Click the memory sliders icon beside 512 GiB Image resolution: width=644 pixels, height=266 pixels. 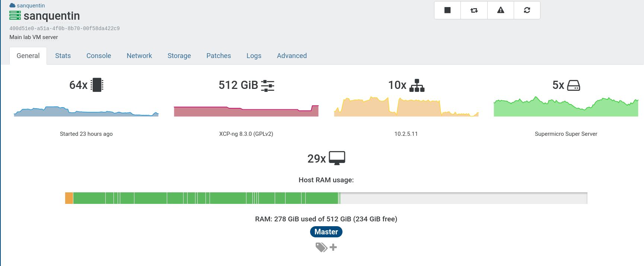click(x=268, y=86)
